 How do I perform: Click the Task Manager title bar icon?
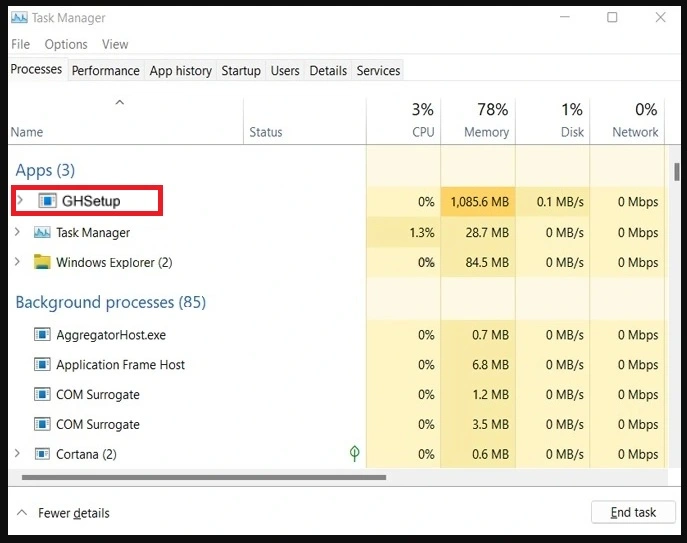click(19, 18)
